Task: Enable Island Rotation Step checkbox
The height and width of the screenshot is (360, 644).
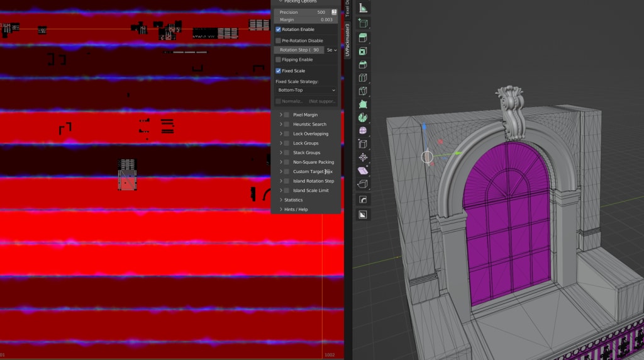Action: click(x=287, y=181)
